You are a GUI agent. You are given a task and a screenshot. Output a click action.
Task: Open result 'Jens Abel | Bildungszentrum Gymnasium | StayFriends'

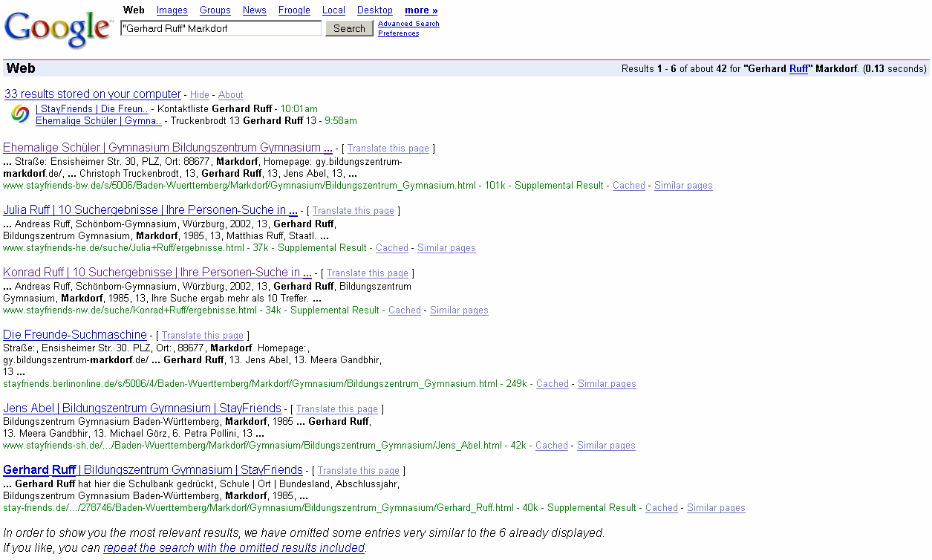[x=142, y=408]
